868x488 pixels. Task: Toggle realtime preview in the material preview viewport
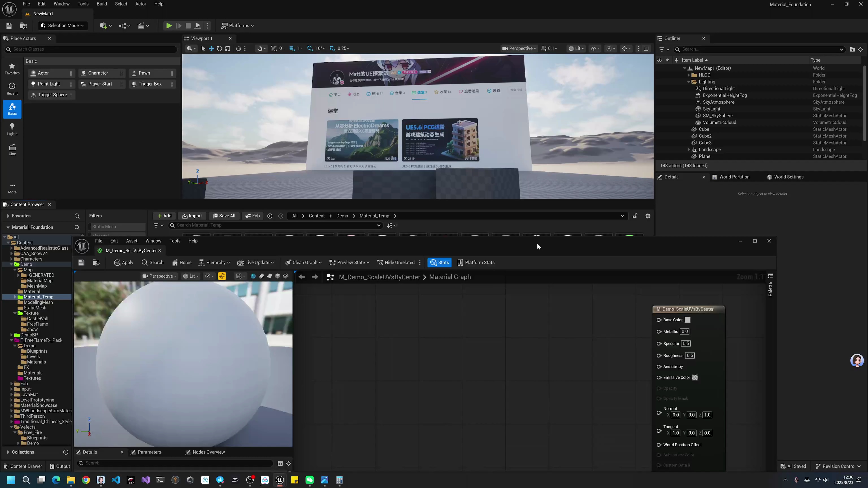click(x=222, y=276)
